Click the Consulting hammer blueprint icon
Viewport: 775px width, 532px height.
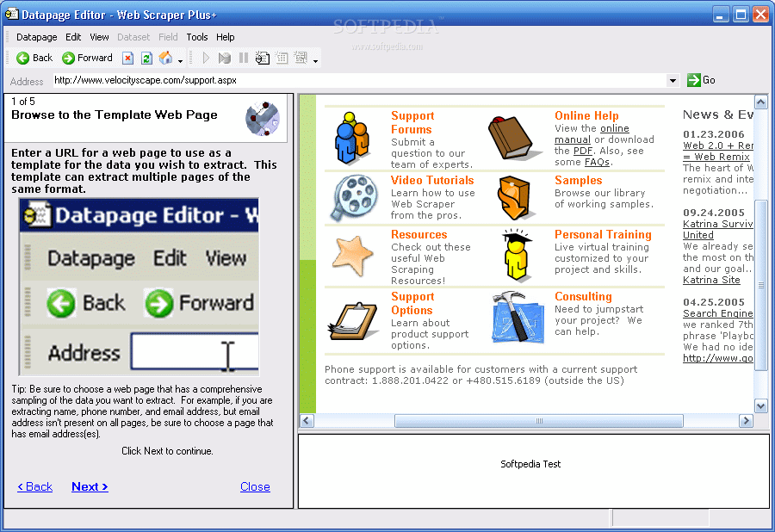[x=517, y=317]
